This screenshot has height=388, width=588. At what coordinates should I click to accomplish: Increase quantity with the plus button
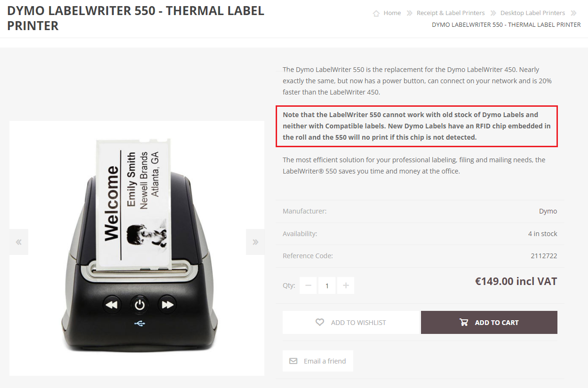pos(346,285)
